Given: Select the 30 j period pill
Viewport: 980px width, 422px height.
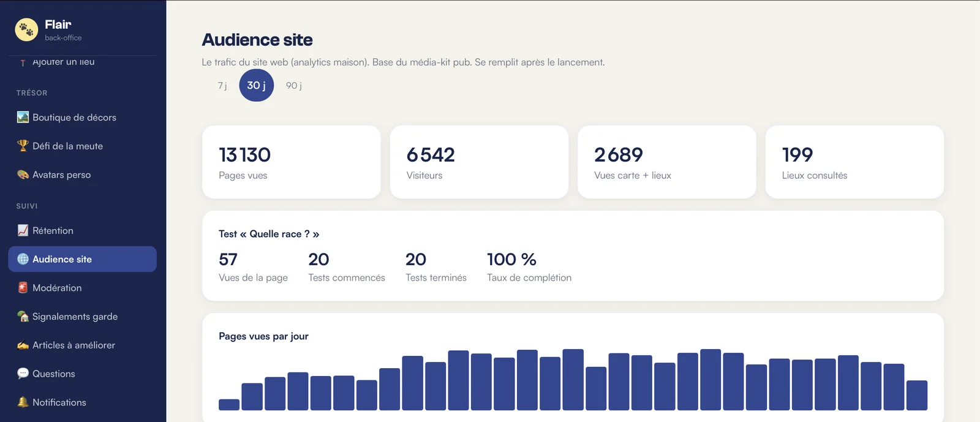Looking at the screenshot, I should pyautogui.click(x=256, y=85).
